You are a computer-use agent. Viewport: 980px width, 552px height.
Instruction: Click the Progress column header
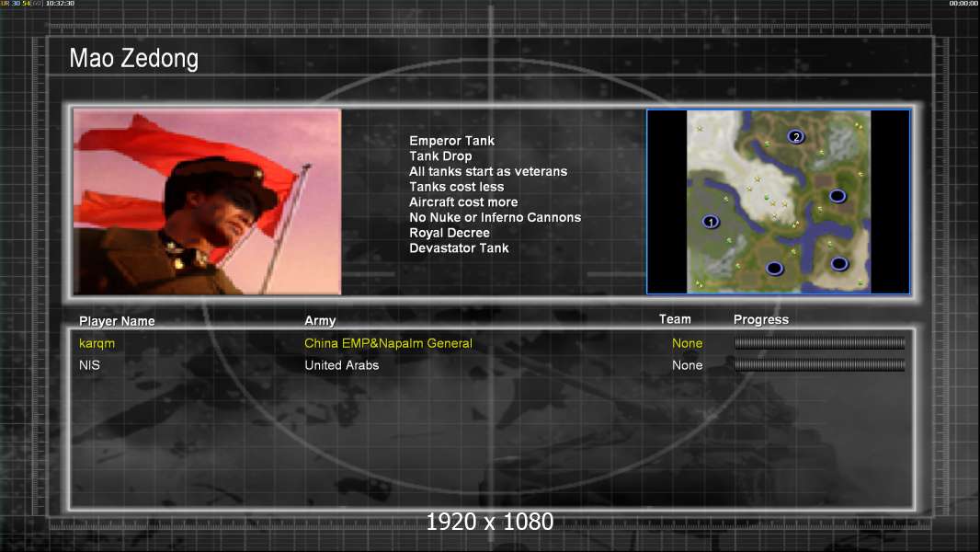761,319
